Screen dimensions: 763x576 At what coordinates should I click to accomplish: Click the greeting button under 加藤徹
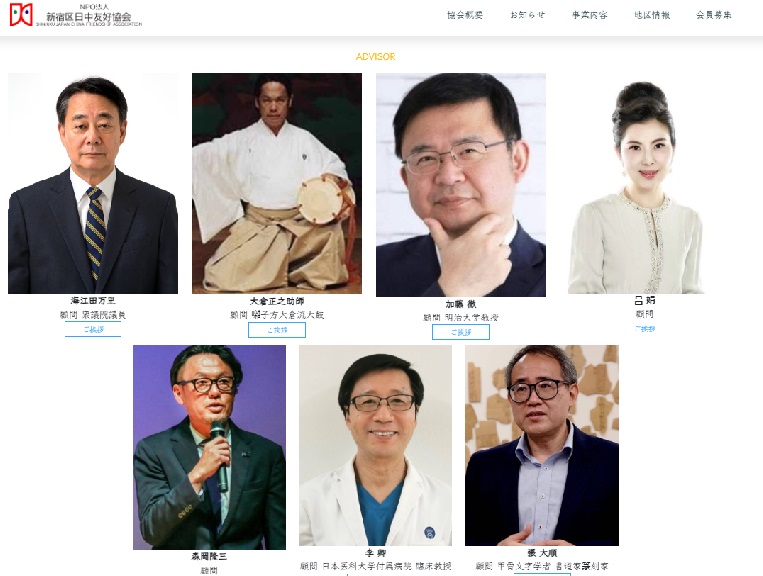pyautogui.click(x=461, y=332)
